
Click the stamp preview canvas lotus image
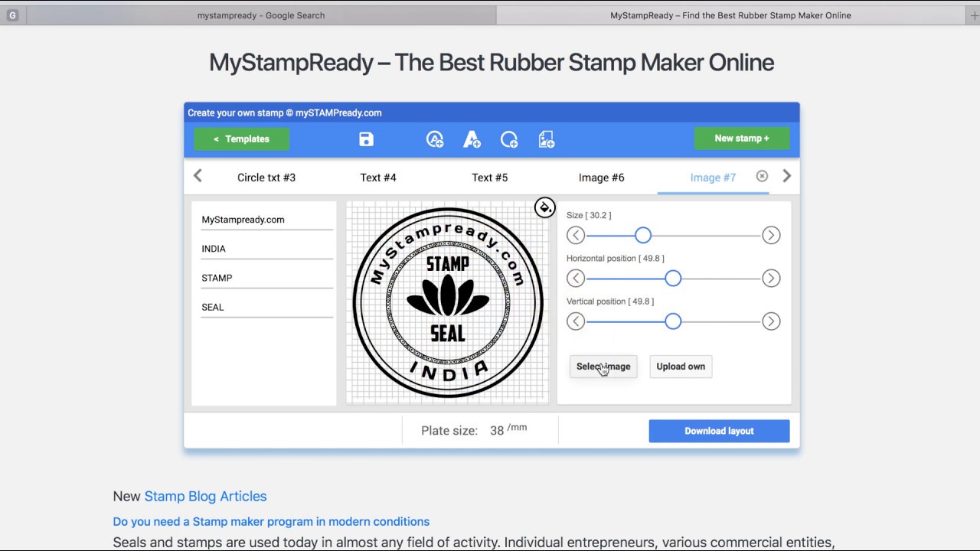(x=448, y=297)
